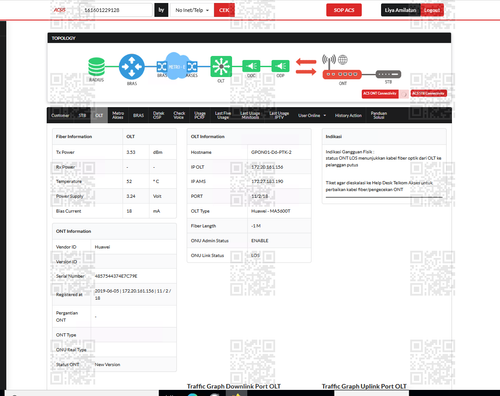Click the ACS STB Connectivity button

click(x=429, y=94)
